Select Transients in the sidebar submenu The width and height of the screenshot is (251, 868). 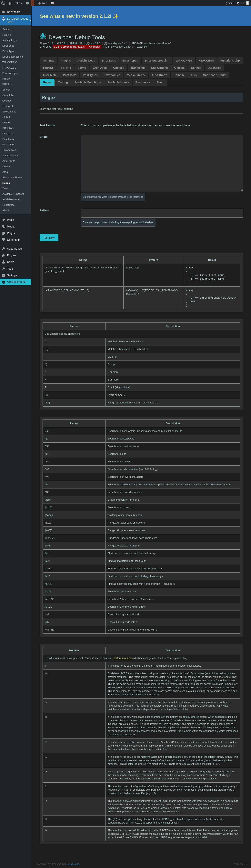(8, 106)
